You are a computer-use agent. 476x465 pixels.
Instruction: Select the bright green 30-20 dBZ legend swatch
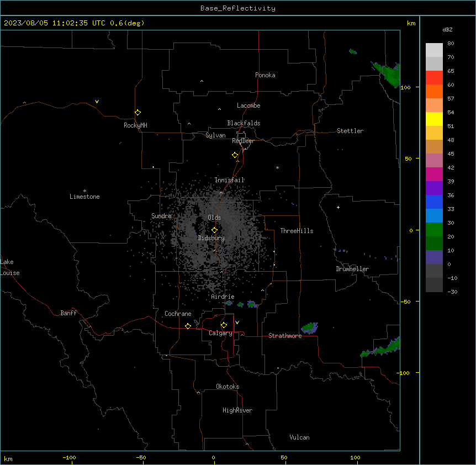click(434, 230)
